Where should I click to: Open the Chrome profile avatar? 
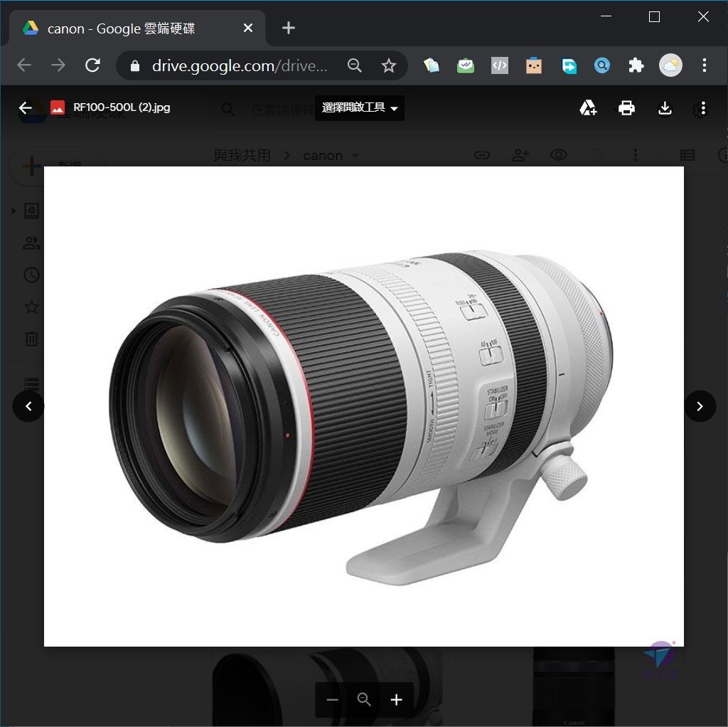670,65
